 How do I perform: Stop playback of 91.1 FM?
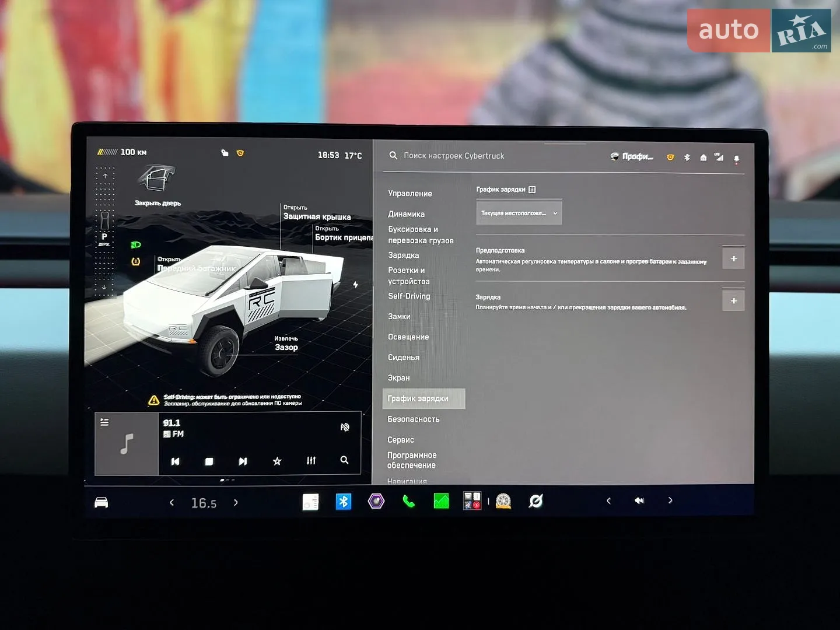pyautogui.click(x=209, y=461)
